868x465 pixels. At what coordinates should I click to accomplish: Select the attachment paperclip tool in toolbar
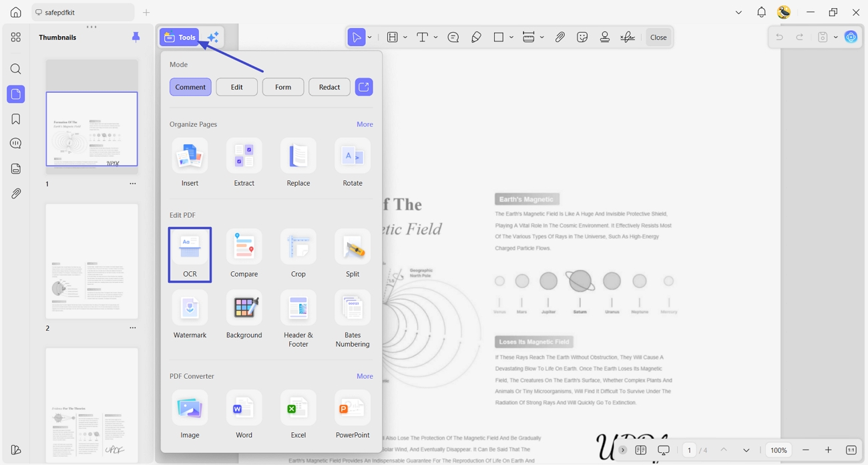click(560, 37)
